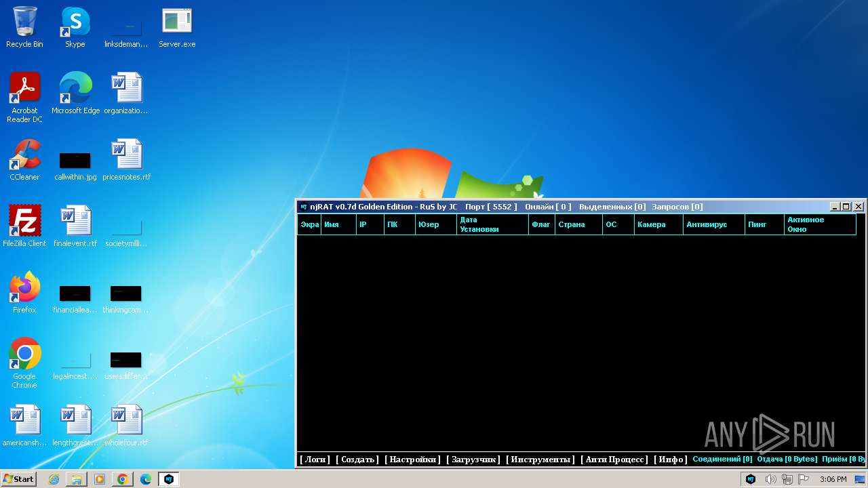
Task: Open the Chrome taskbar icon
Action: [123, 479]
